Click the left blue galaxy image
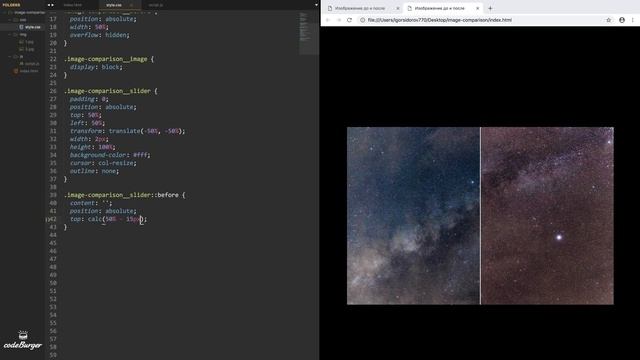 tap(413, 216)
